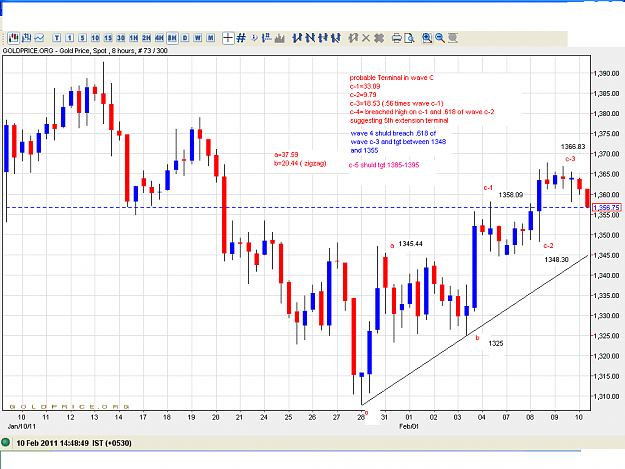Click the c-2 wave label

pyautogui.click(x=548, y=245)
